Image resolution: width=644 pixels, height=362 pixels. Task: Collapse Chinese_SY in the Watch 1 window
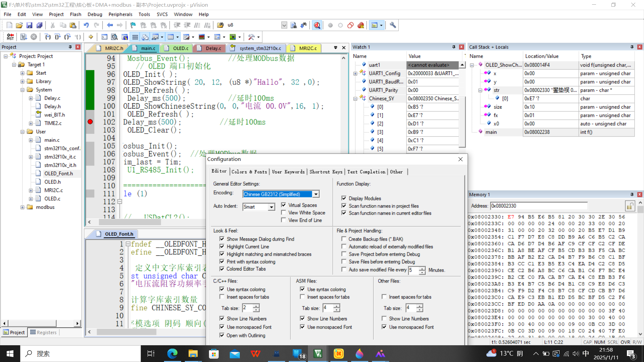pos(355,99)
